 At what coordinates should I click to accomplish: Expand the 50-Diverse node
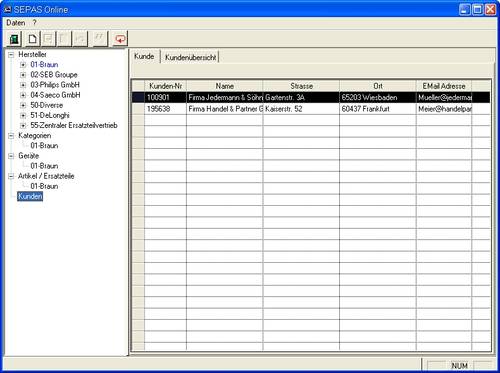pyautogui.click(x=23, y=105)
